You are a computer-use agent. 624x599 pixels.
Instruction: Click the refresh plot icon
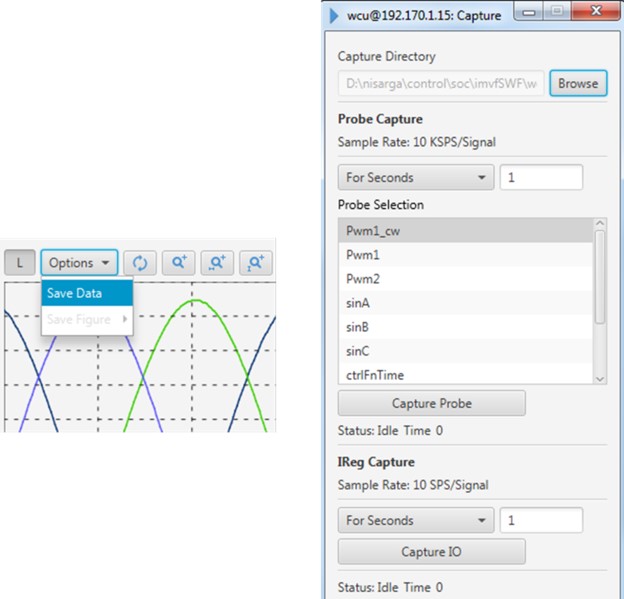pos(140,263)
